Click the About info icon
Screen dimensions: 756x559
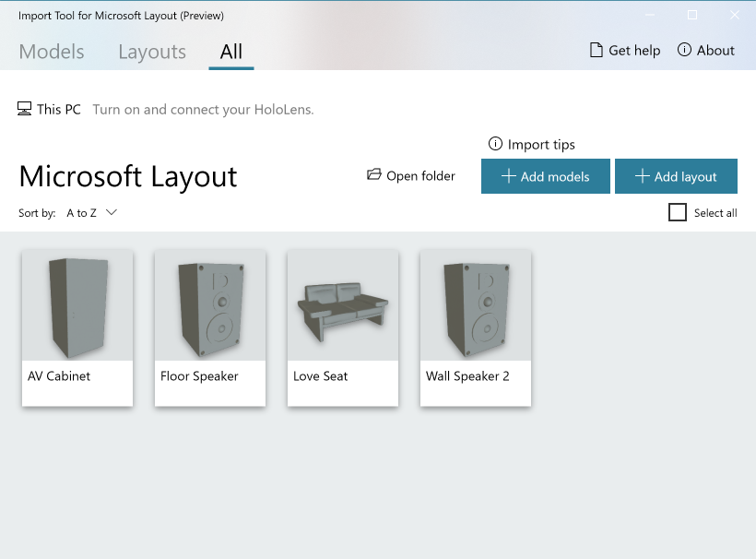[684, 50]
